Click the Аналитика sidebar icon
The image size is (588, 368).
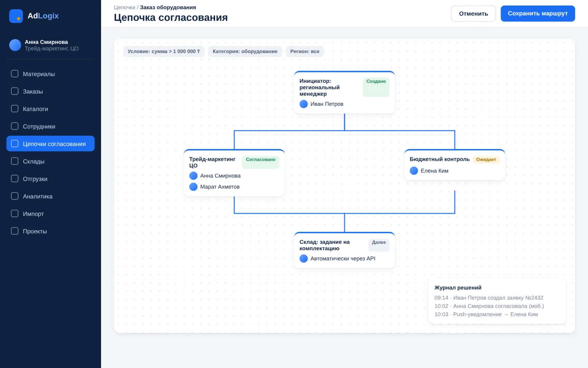[x=15, y=196]
